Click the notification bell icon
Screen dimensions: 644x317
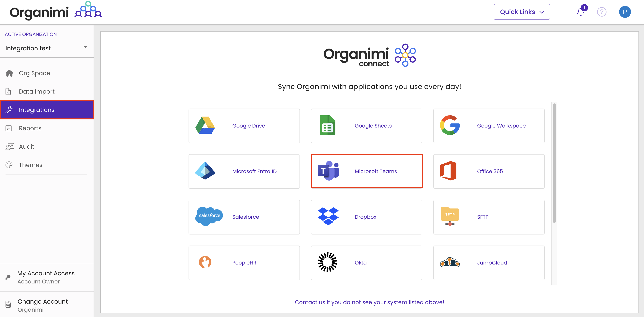pos(580,12)
